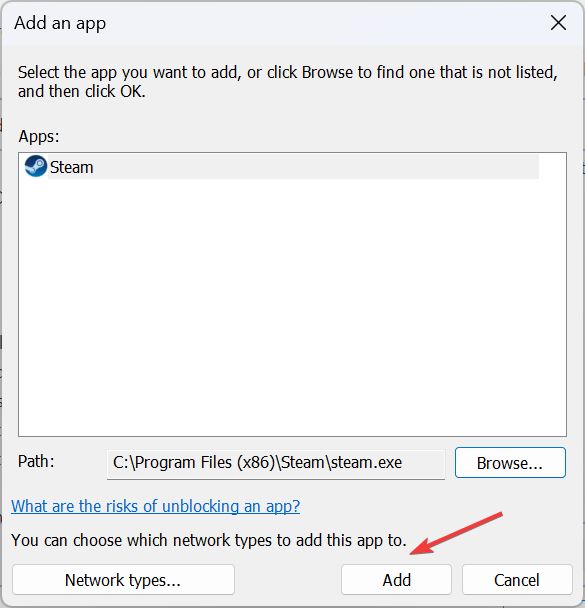The height and width of the screenshot is (608, 585).
Task: Click the empty area of the Apps list
Action: [292, 306]
